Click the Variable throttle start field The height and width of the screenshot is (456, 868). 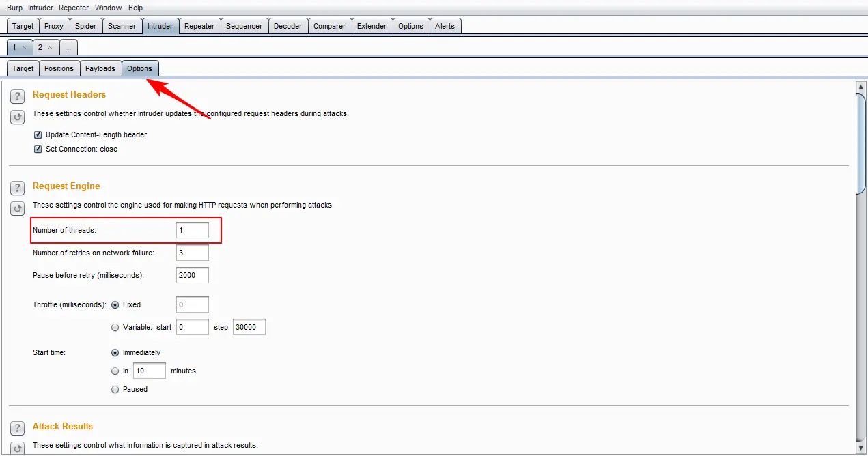click(x=193, y=327)
